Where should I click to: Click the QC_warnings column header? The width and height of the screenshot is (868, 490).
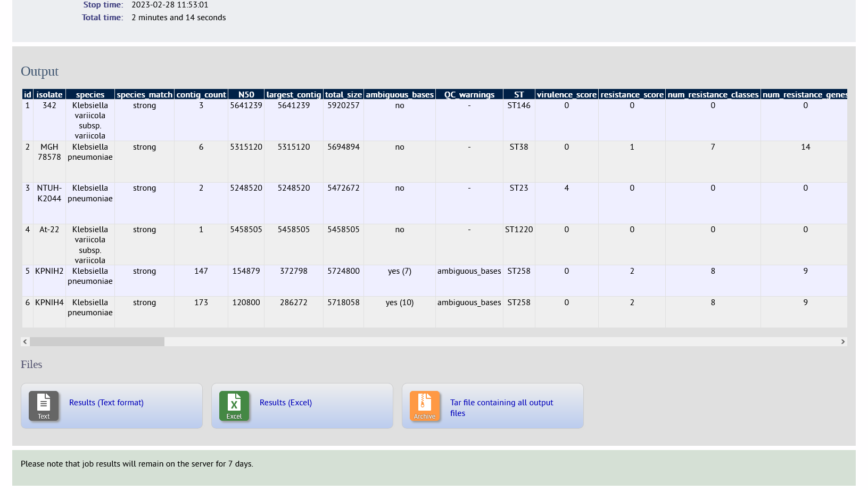pos(469,95)
